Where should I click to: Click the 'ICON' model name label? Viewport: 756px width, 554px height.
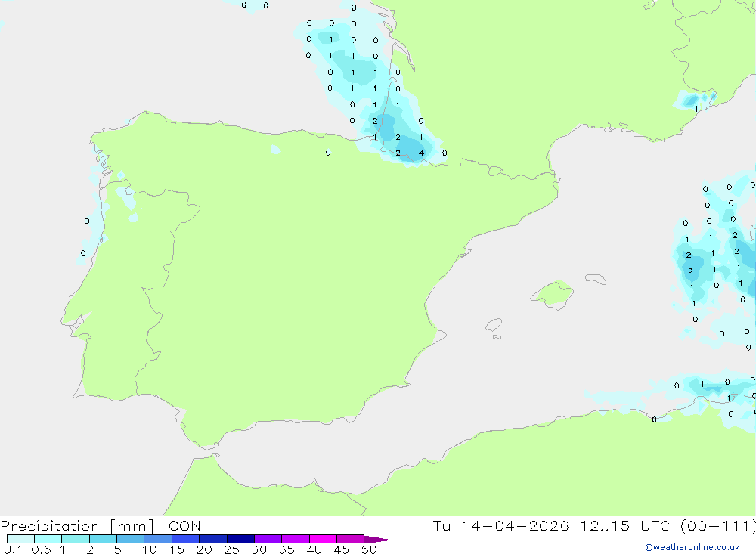click(x=182, y=526)
